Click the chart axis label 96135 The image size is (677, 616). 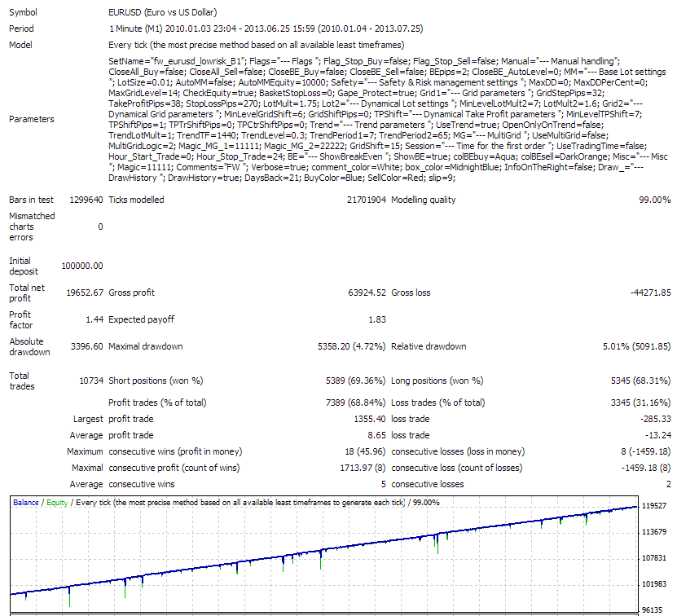tap(652, 610)
